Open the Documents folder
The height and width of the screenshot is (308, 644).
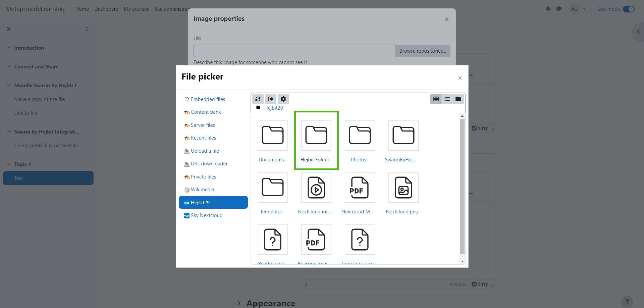pyautogui.click(x=272, y=136)
